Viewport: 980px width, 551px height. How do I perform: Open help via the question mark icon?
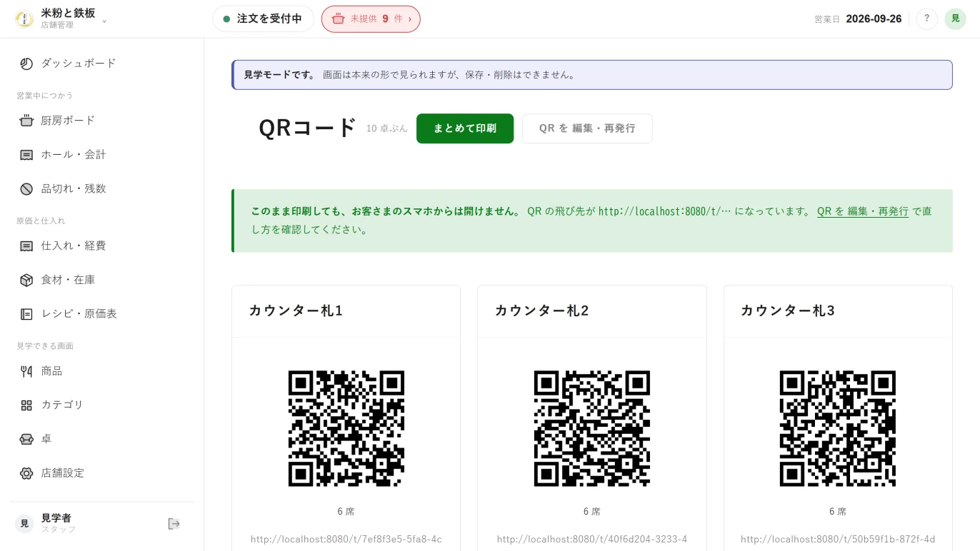pos(926,19)
